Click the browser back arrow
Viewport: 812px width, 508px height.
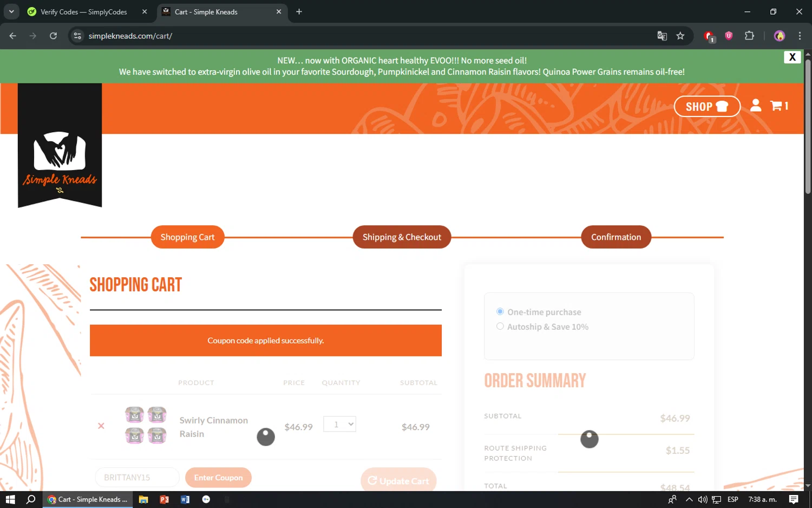pyautogui.click(x=13, y=36)
